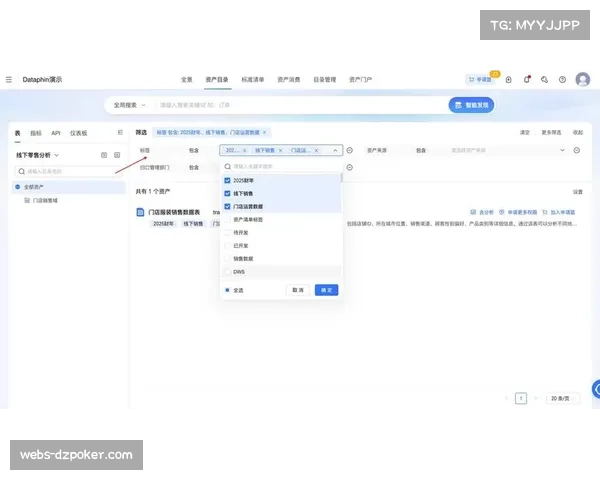Viewport: 600px width, 480px height.
Task: Click the upload icon next to 申请篮
Action: pos(509,80)
